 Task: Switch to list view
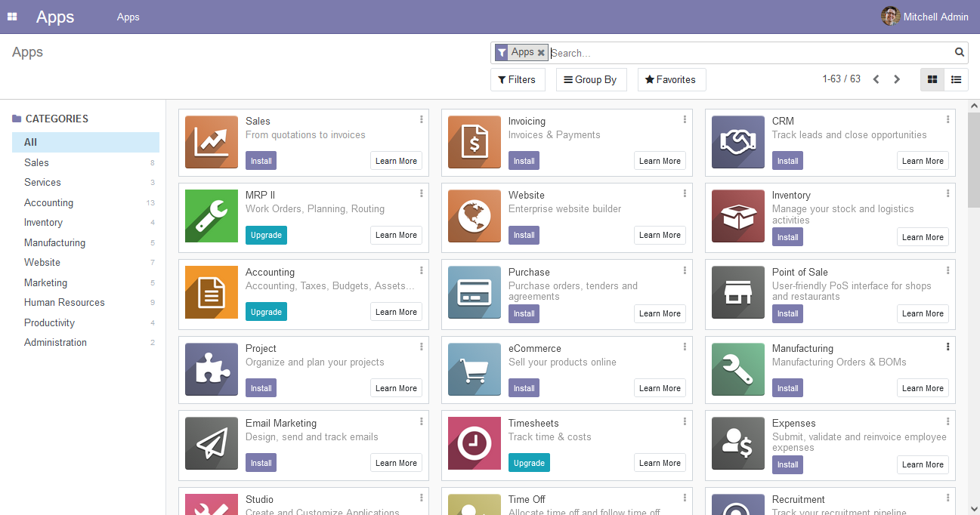point(956,79)
